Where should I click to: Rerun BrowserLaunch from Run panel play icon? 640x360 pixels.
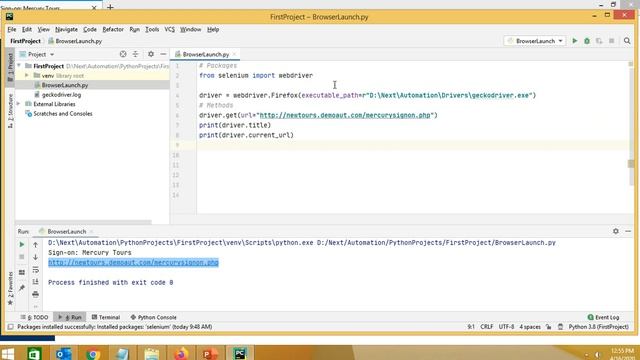(22, 244)
